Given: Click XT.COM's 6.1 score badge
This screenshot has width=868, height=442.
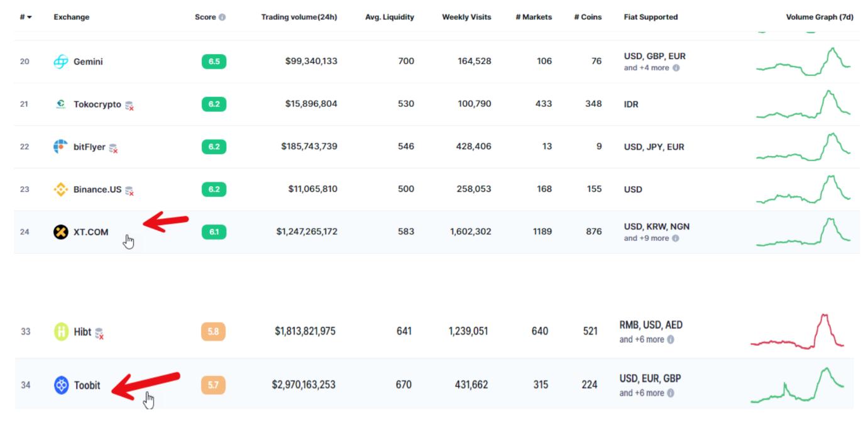Looking at the screenshot, I should click(214, 232).
